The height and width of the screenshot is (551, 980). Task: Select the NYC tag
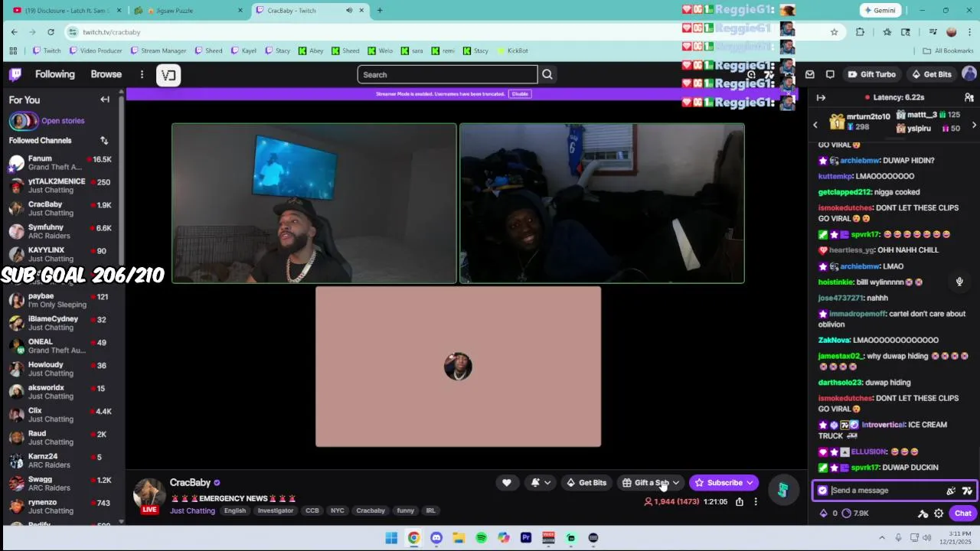coord(338,510)
